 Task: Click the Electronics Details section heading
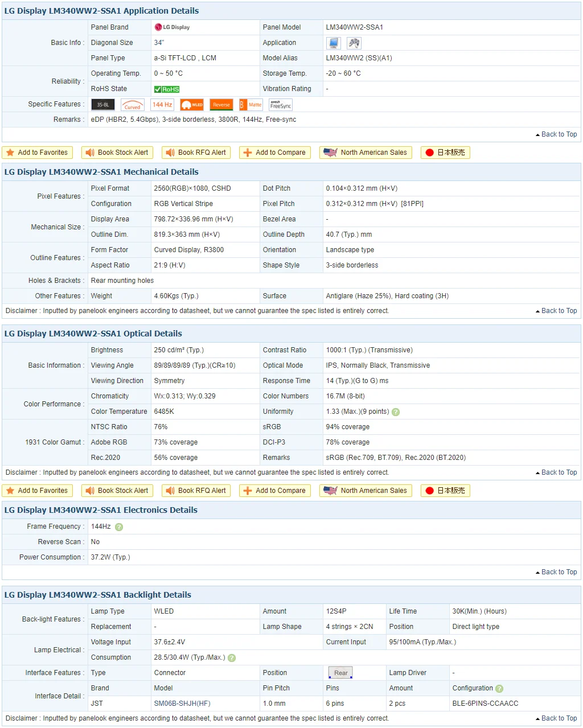[101, 510]
